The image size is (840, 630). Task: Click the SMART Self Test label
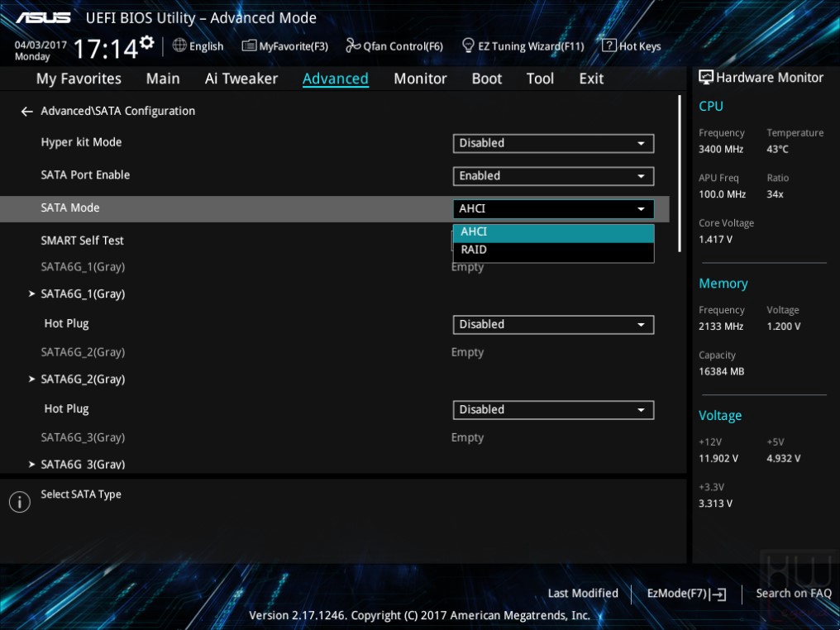point(82,241)
